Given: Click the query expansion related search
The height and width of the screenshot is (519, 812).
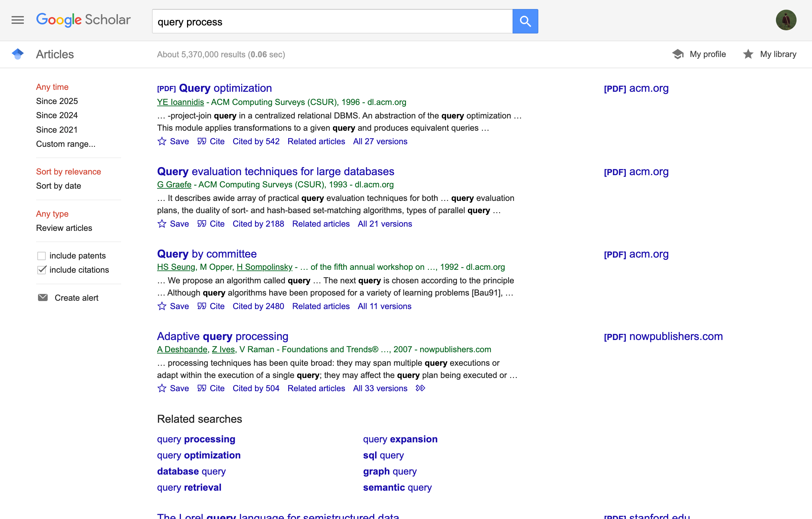Looking at the screenshot, I should pos(400,439).
